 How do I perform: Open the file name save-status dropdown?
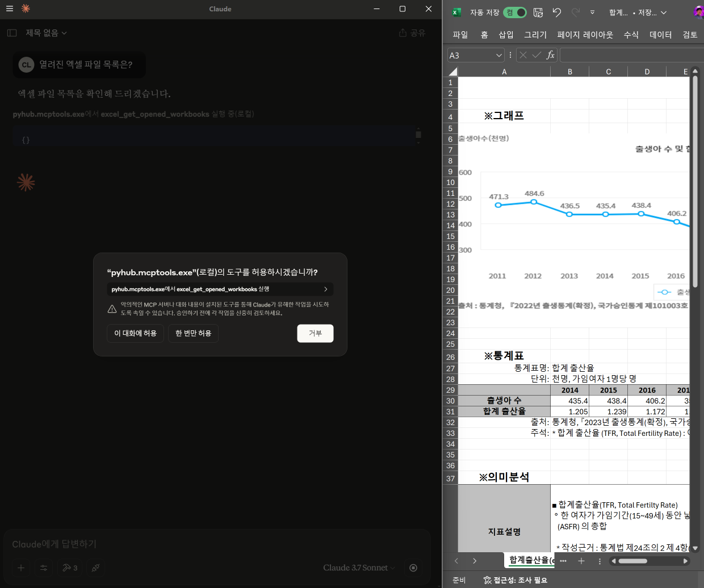coord(664,12)
